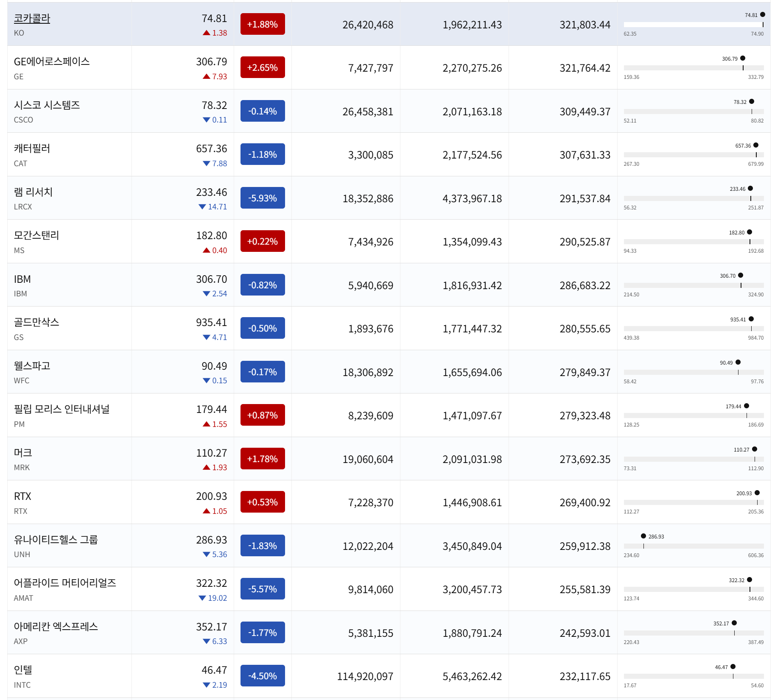Screen dimensions: 772x700
Task: Select the 머크 stock name
Action: (x=23, y=453)
